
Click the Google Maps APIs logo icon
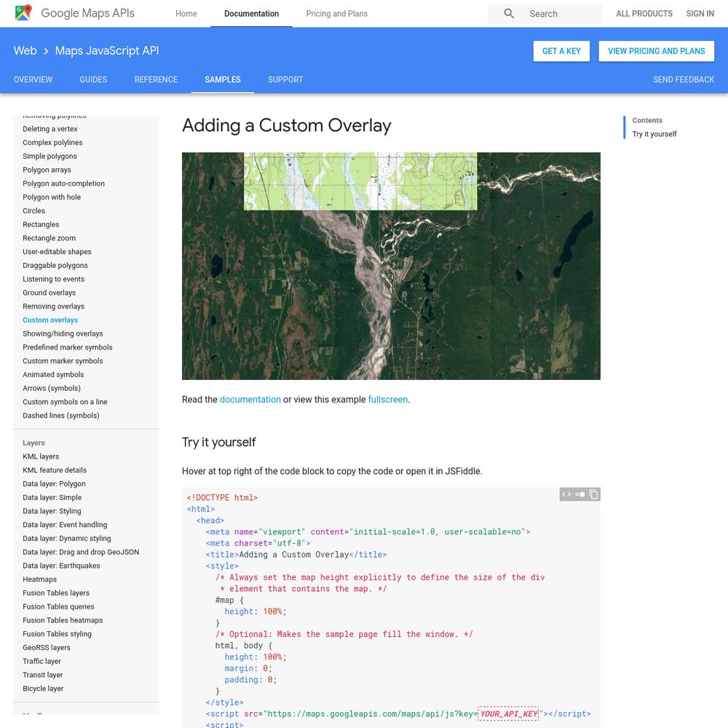pyautogui.click(x=23, y=12)
